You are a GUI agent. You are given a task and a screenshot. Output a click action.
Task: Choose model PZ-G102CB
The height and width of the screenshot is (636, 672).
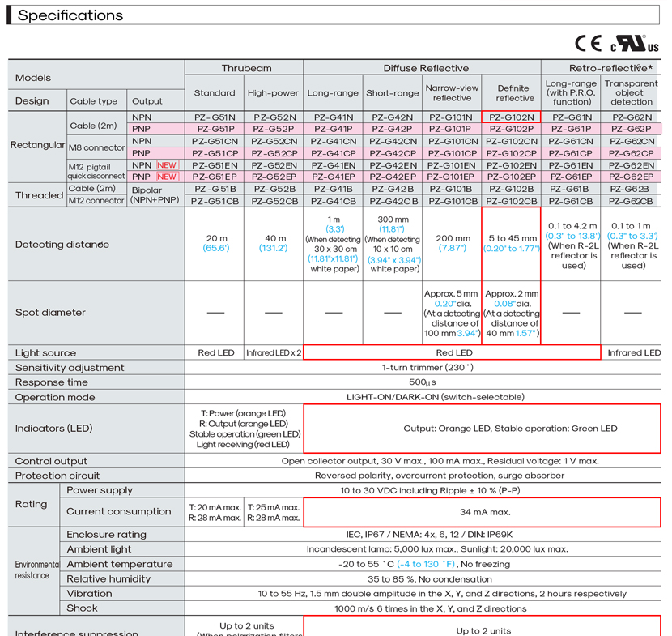[511, 202]
